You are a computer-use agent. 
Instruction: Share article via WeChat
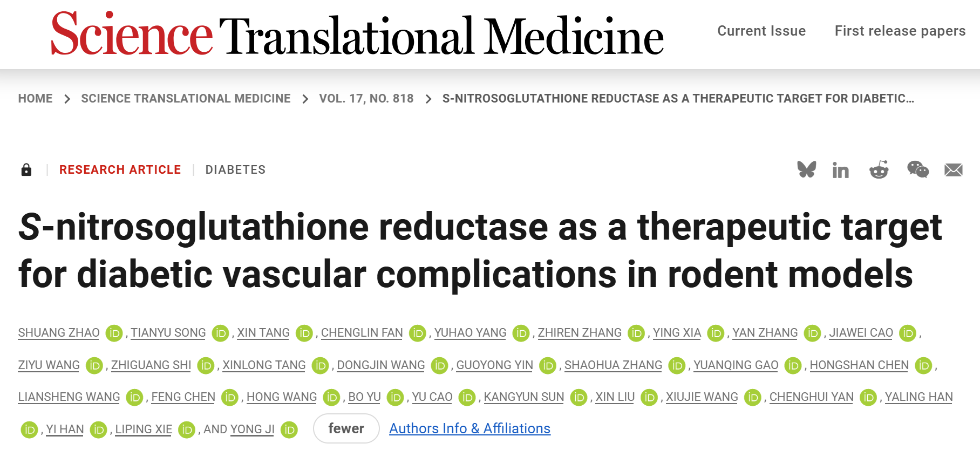[917, 170]
